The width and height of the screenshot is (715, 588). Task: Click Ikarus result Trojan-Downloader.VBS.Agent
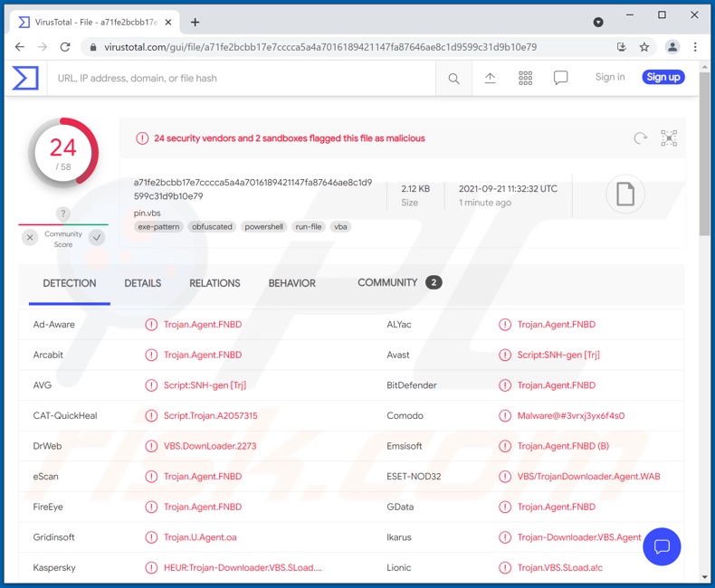click(579, 537)
